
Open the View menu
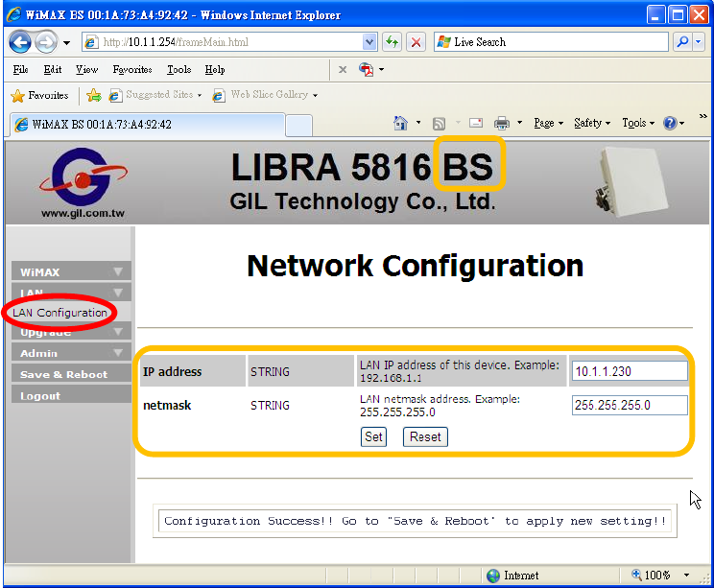point(86,70)
